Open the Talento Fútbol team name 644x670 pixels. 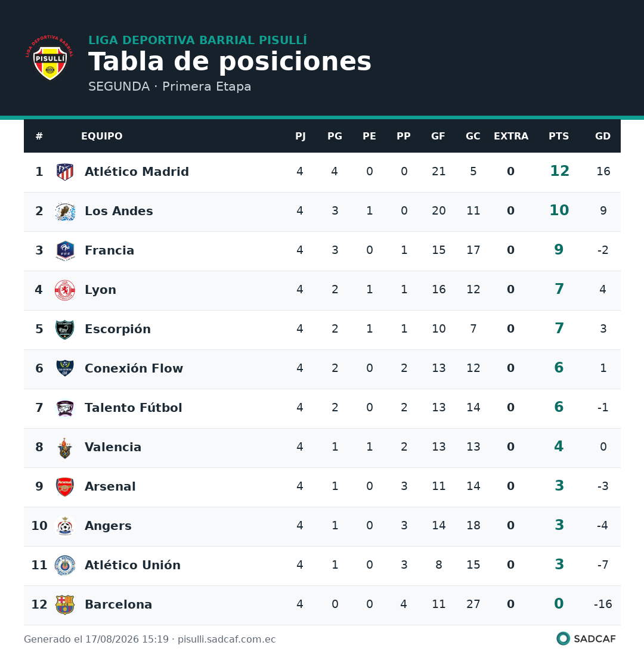coord(134,408)
